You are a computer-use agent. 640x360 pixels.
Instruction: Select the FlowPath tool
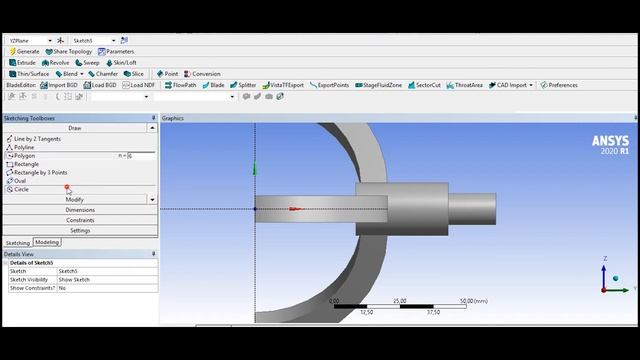(x=180, y=85)
